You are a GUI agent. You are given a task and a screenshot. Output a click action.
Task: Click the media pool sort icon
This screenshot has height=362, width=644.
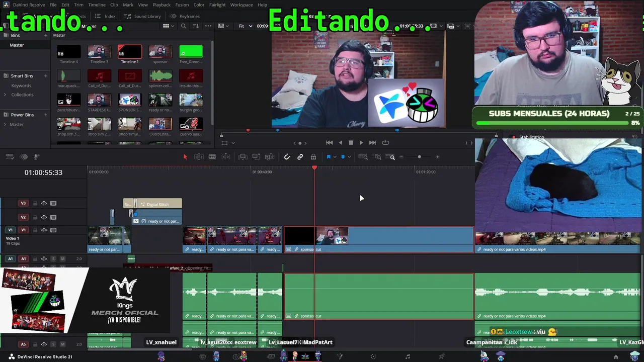click(x=196, y=26)
